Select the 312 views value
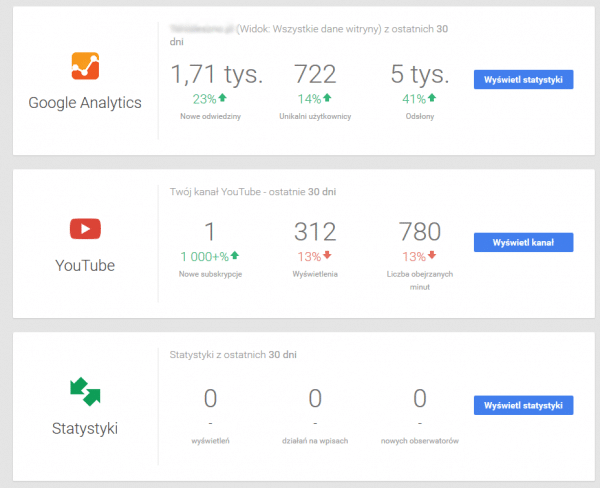The height and width of the screenshot is (488, 600). tap(315, 232)
